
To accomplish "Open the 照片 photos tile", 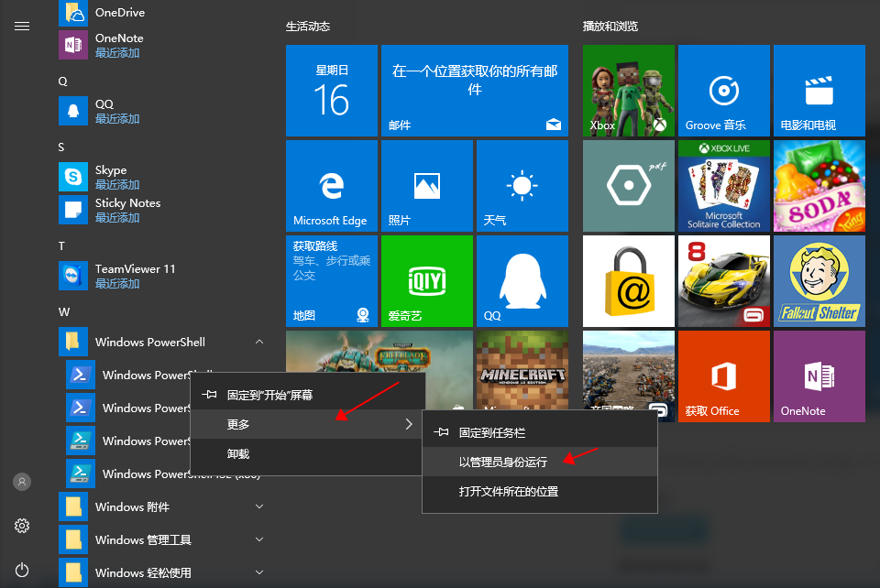I will pyautogui.click(x=427, y=186).
